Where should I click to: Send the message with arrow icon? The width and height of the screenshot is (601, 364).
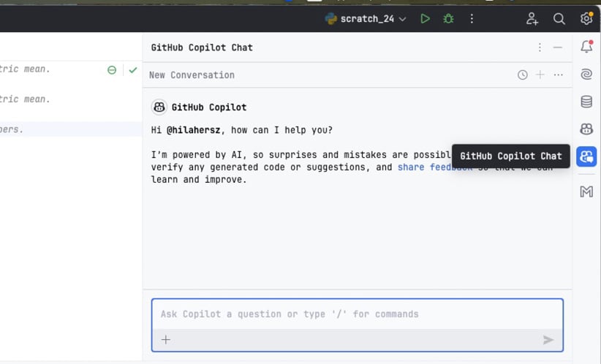tap(548, 339)
